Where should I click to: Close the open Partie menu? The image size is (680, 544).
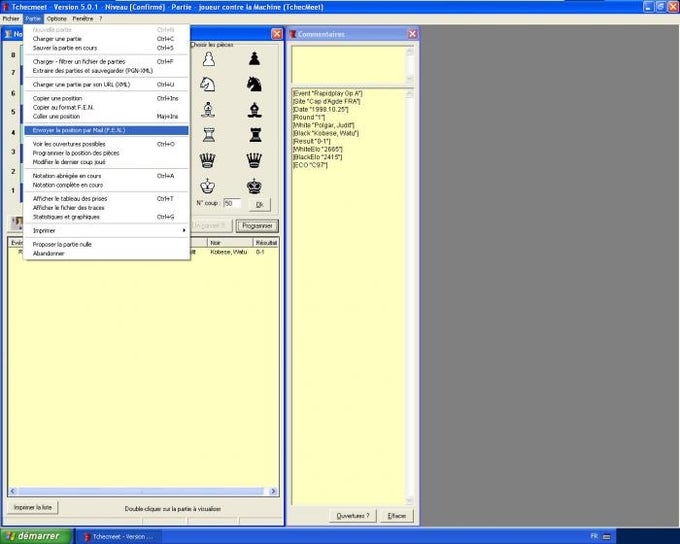33,19
